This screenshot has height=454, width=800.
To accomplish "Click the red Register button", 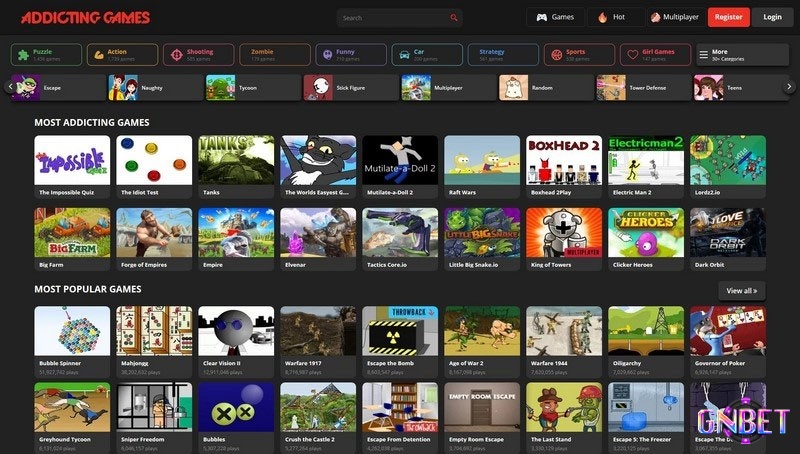I will [x=729, y=17].
